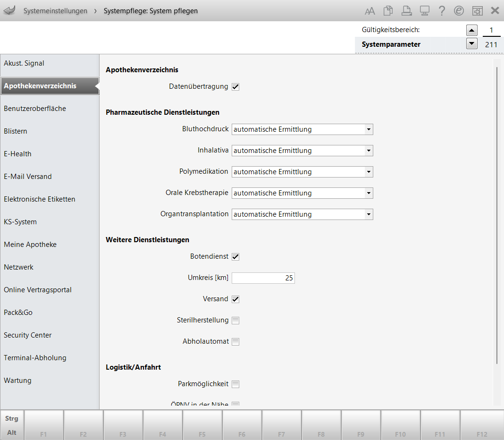Click the Gültigkeitsbereich up arrow button

point(471,30)
